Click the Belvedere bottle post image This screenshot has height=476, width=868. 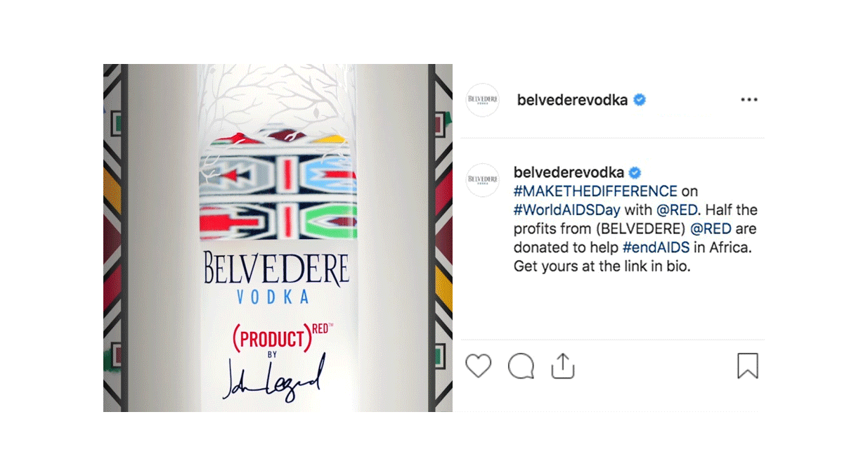[x=278, y=238]
